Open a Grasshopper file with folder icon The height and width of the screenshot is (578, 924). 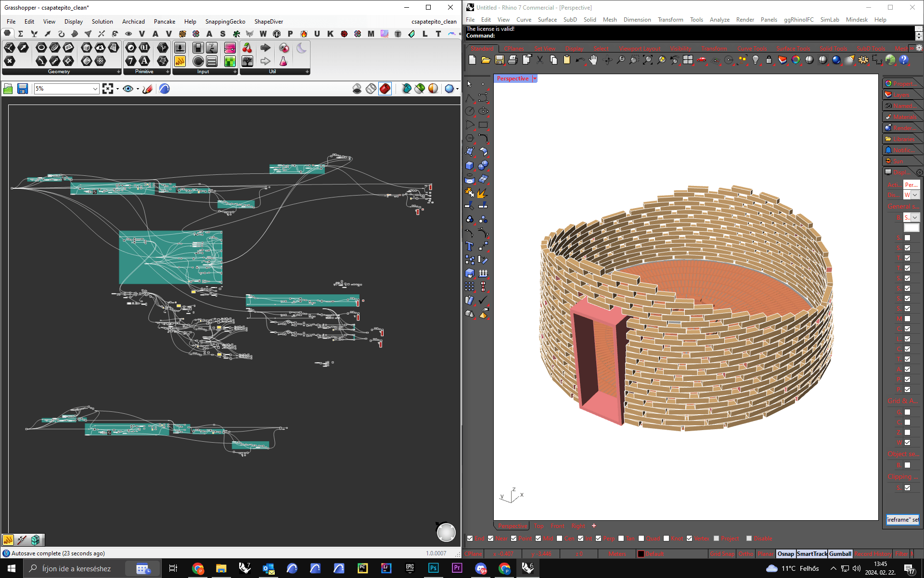point(8,89)
